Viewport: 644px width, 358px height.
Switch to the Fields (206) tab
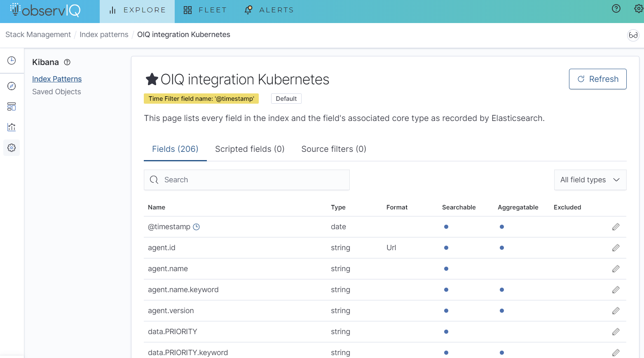point(175,149)
